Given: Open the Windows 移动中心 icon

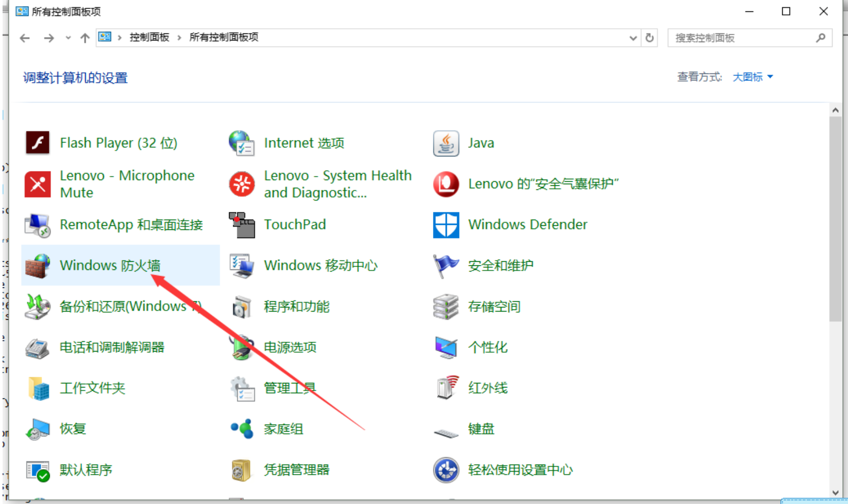Looking at the screenshot, I should (241, 265).
